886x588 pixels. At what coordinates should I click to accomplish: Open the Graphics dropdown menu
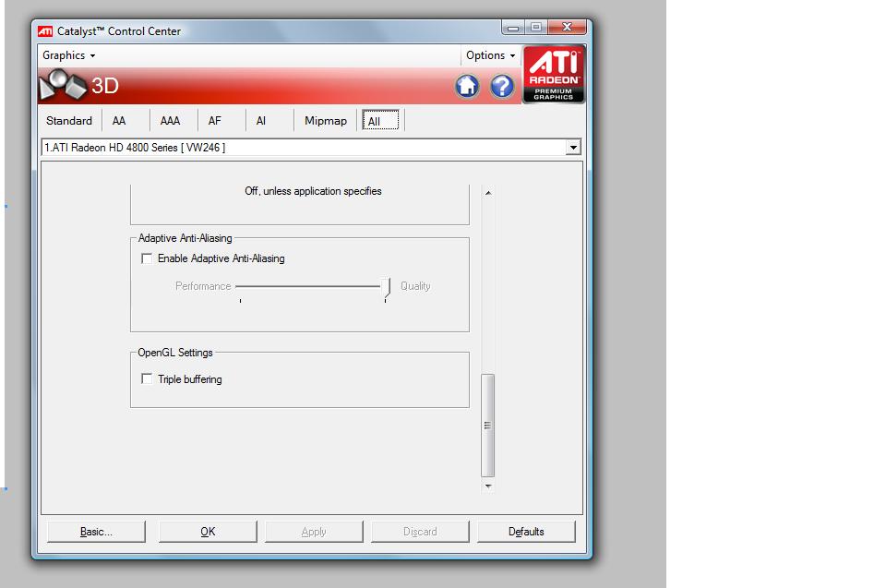(x=68, y=55)
